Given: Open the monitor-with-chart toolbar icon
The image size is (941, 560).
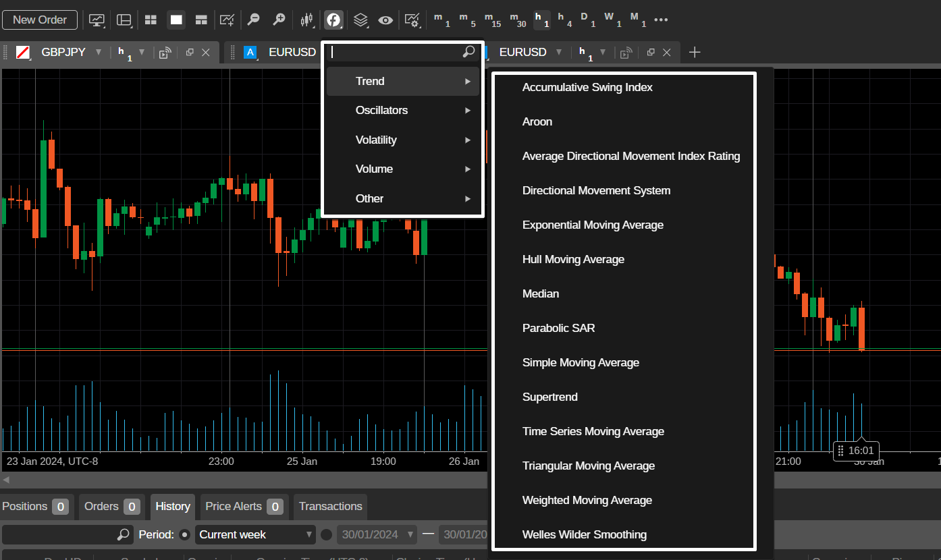Looking at the screenshot, I should pyautogui.click(x=97, y=20).
